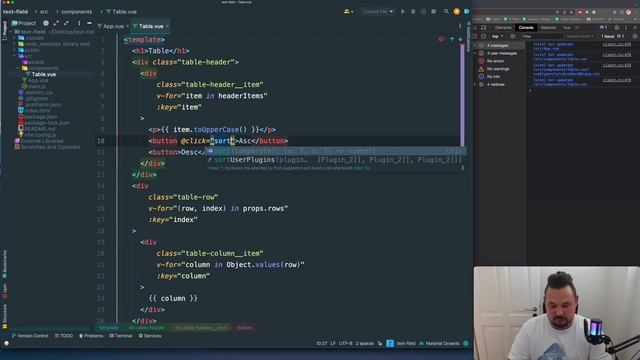The width and height of the screenshot is (640, 360).
Task: Click the down arrow next-highlight icon in editor
Action: pos(460,40)
